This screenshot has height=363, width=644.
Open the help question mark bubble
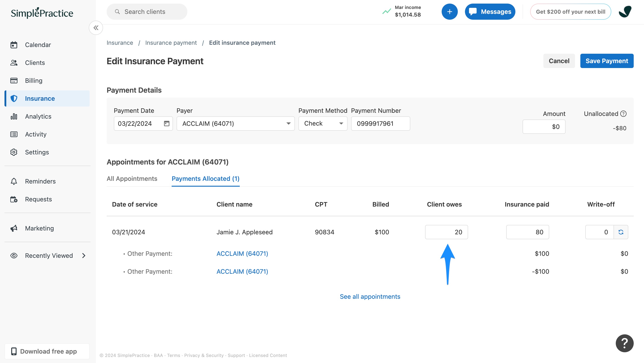pyautogui.click(x=625, y=343)
